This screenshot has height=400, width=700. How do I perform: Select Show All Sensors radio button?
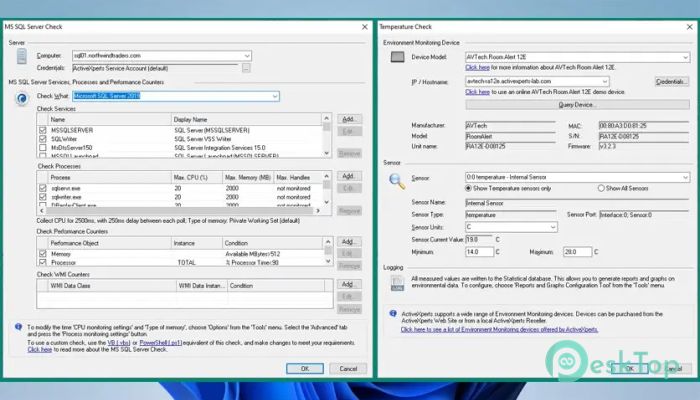click(x=601, y=188)
